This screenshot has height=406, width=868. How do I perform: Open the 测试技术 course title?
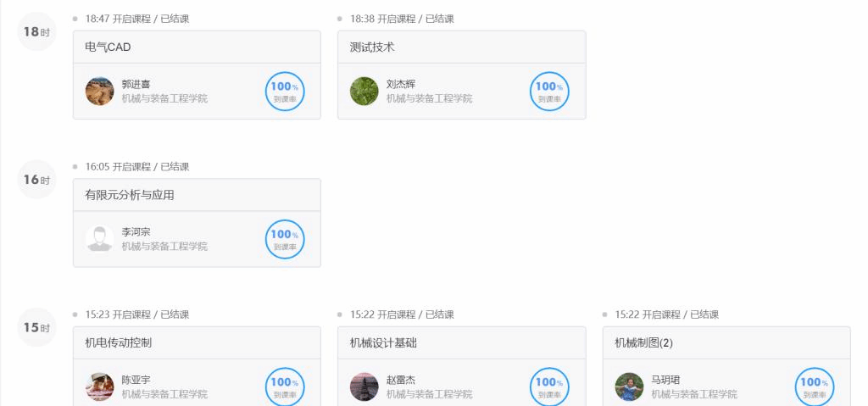[372, 47]
